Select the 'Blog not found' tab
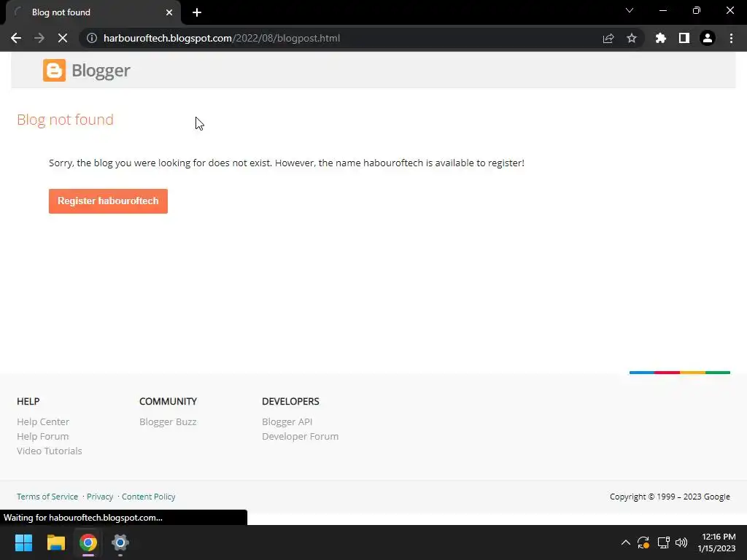The height and width of the screenshot is (560, 747). click(93, 12)
